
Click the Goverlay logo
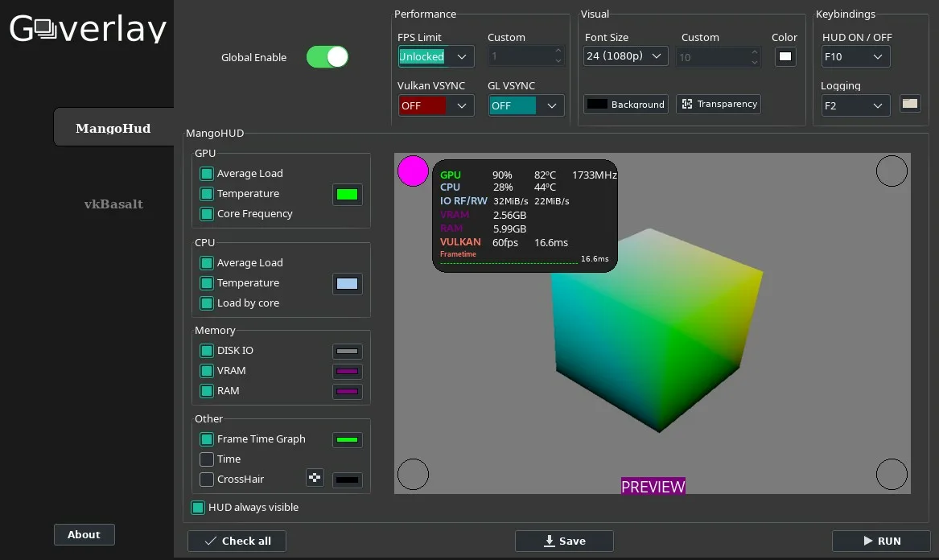(x=88, y=28)
